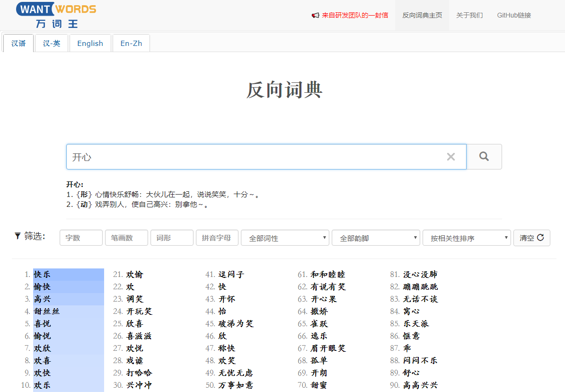Select result word 甜蜜
This screenshot has width=565, height=392.
(x=319, y=385)
